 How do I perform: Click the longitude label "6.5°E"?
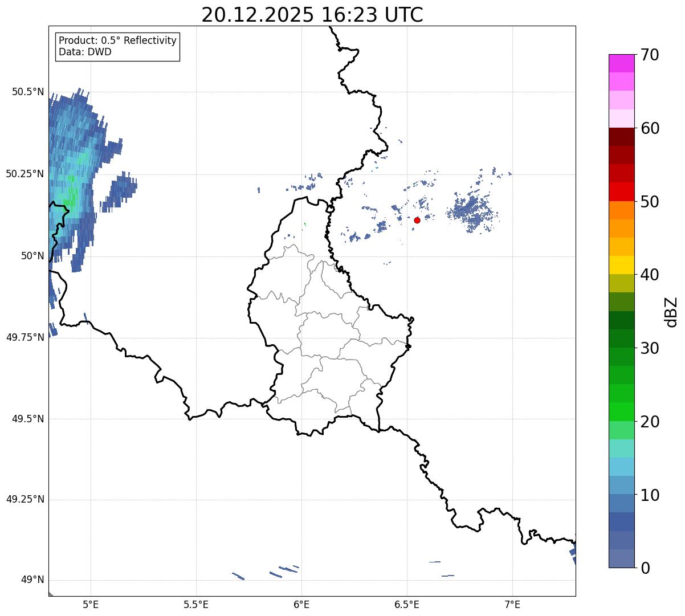click(x=407, y=604)
